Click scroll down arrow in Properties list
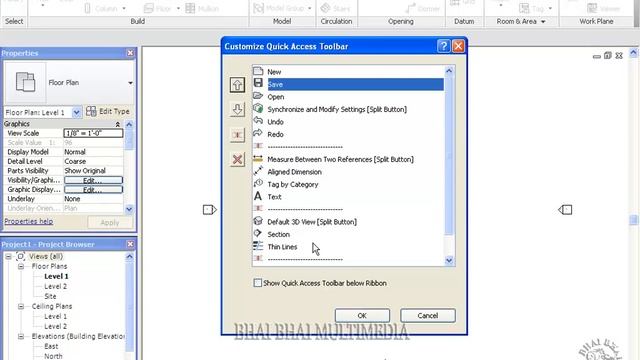Screen dimensions: 640x360 click(129, 209)
